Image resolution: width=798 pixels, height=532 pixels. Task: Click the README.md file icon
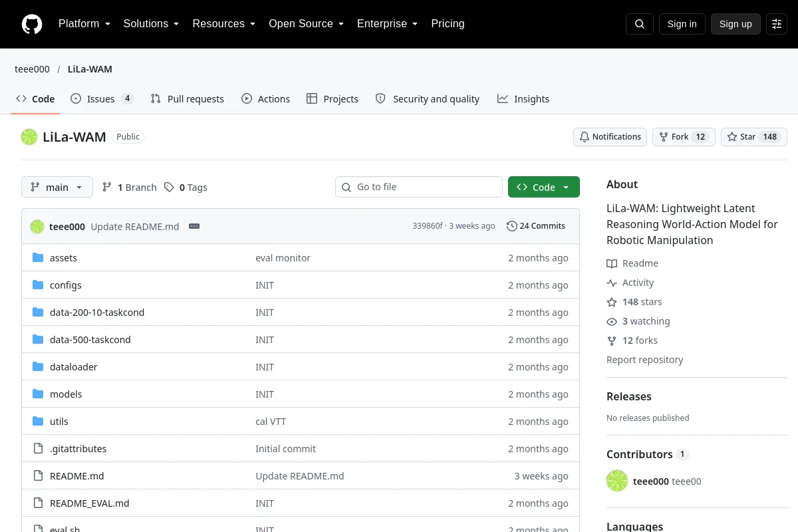(x=38, y=476)
